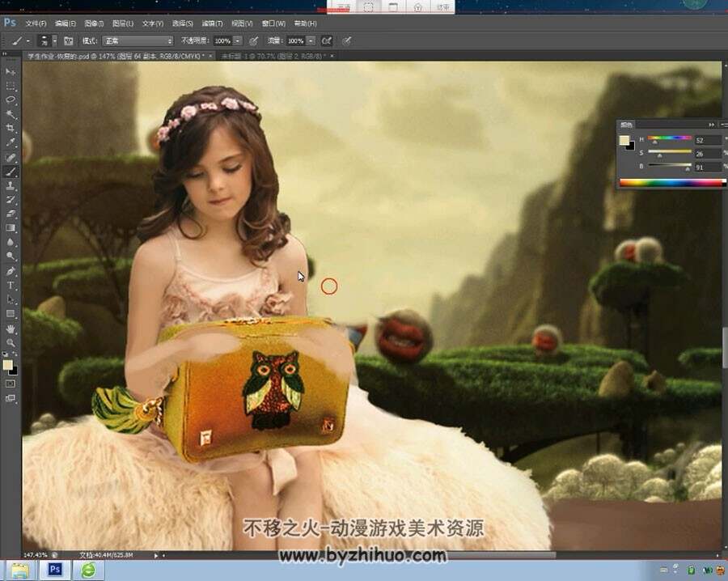
Task: Change the screen mode
Action: pos(11,398)
